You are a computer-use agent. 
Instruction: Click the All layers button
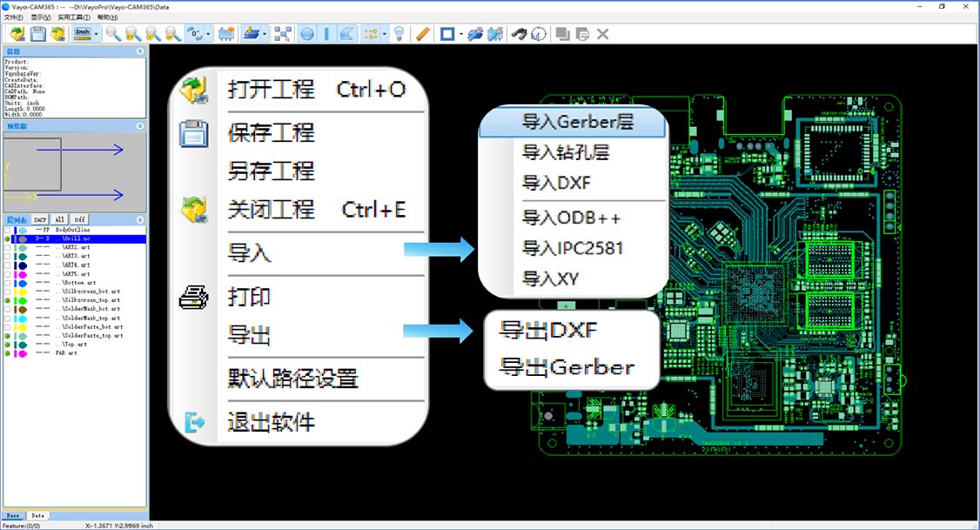click(x=59, y=219)
